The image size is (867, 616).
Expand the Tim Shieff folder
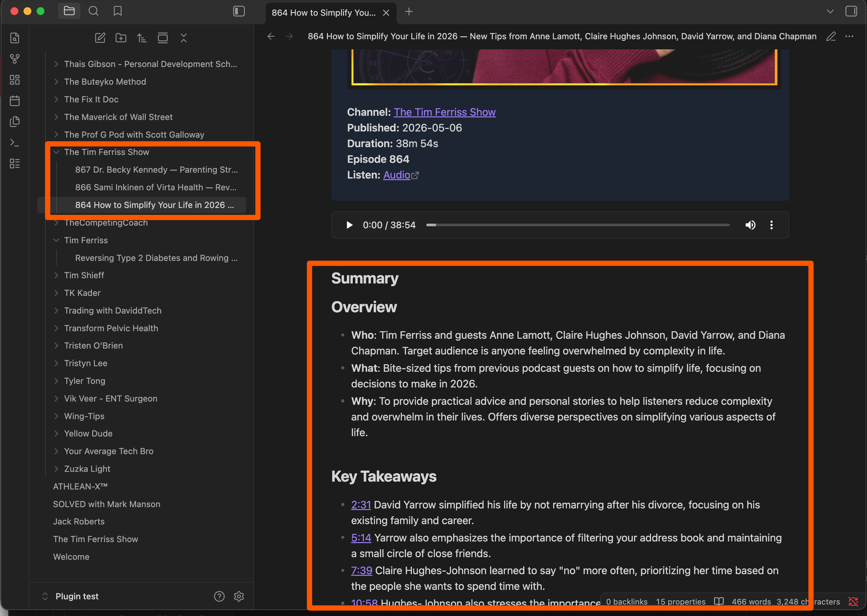click(x=56, y=275)
